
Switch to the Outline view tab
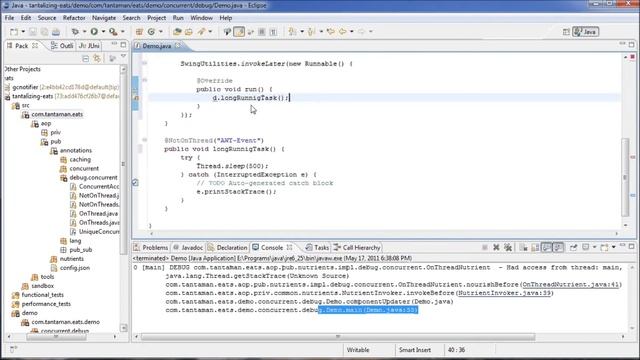(62, 46)
